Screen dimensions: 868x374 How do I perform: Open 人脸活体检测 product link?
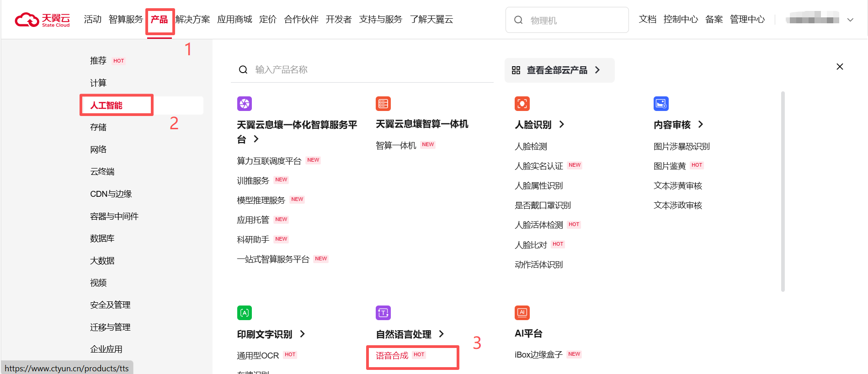(539, 225)
